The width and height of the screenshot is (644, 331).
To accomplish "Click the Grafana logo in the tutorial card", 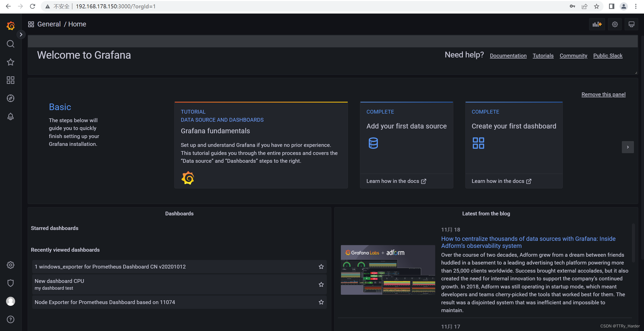I will pos(188,178).
